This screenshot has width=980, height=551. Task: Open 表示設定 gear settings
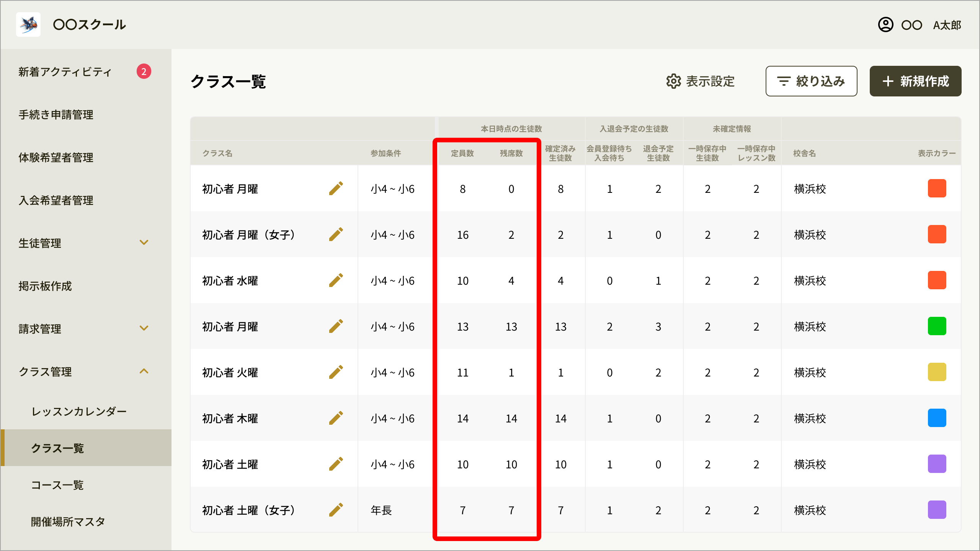[700, 81]
